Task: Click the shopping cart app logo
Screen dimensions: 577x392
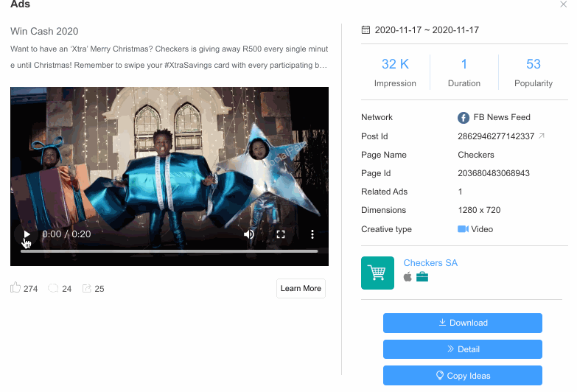Action: (x=377, y=273)
